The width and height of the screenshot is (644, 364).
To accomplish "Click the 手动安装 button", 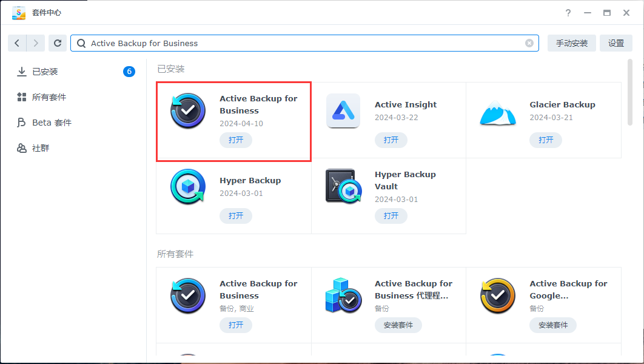I will [571, 43].
